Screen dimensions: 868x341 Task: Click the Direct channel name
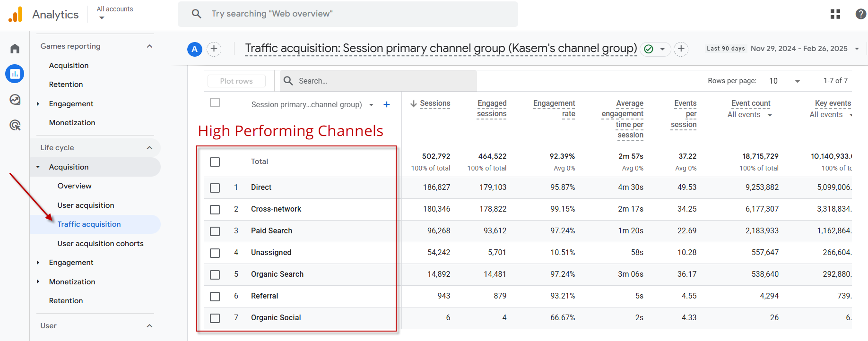261,188
